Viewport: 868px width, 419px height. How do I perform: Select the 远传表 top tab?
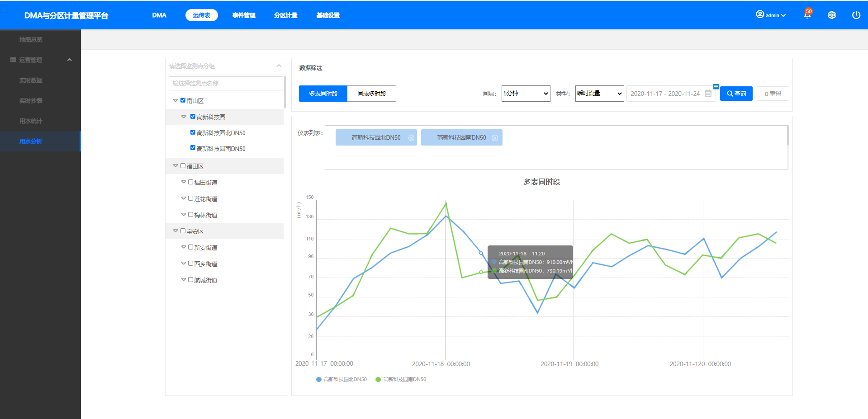201,15
